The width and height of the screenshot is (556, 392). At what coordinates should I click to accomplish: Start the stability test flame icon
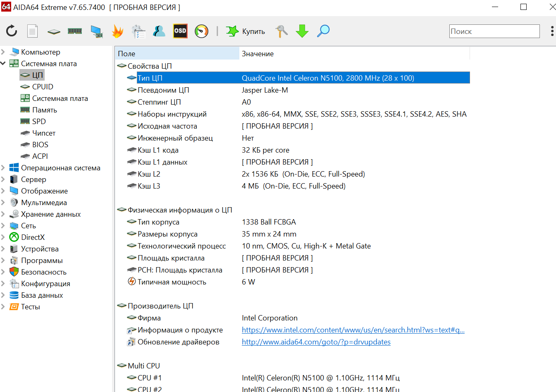(117, 31)
